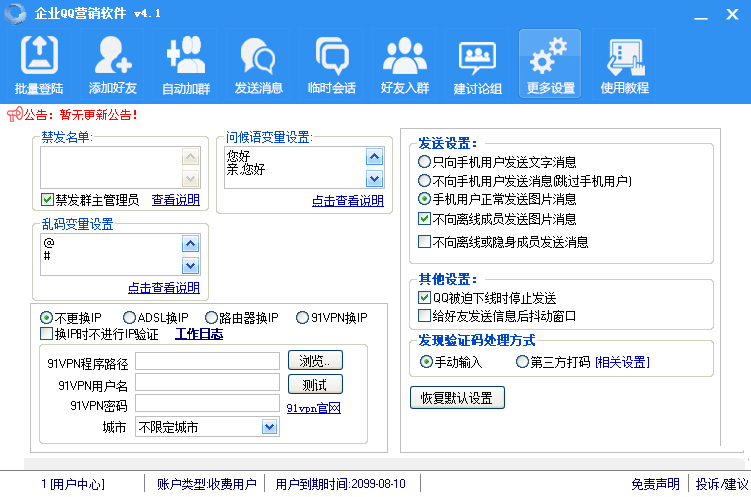Open the 91vpn官网 link
This screenshot has height=497, width=751.
[313, 408]
